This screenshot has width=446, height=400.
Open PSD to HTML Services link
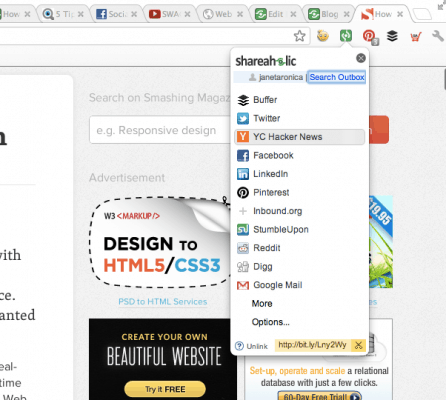[163, 302]
